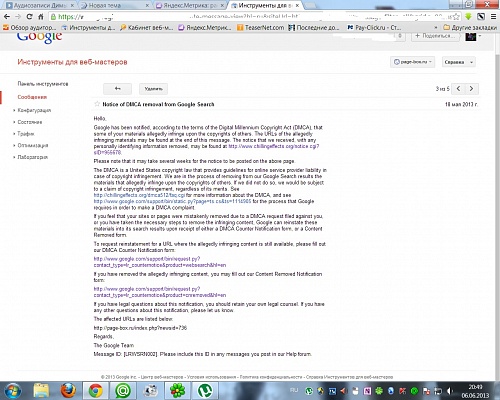
Task: Star the DMCA removal notice message
Action: 97,104
